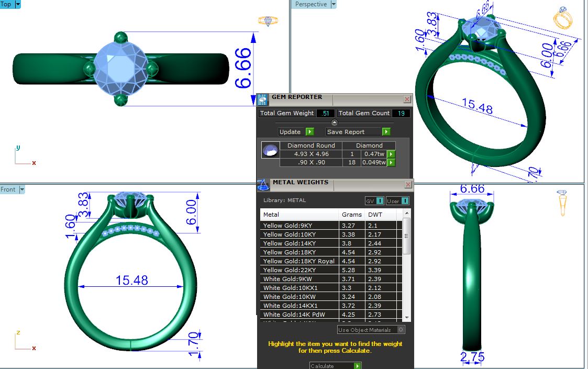Click the gem icon in Top viewport
588x369 pixels.
tap(268, 21)
